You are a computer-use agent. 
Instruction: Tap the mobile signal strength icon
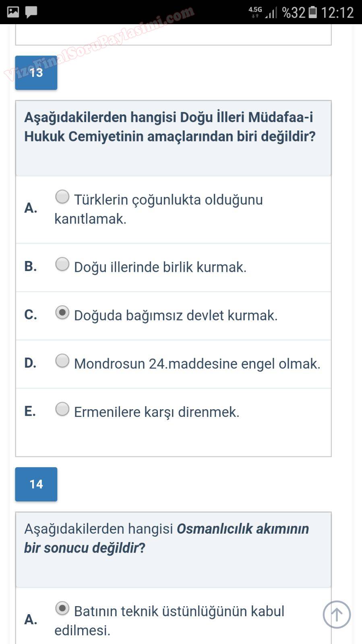pyautogui.click(x=271, y=13)
